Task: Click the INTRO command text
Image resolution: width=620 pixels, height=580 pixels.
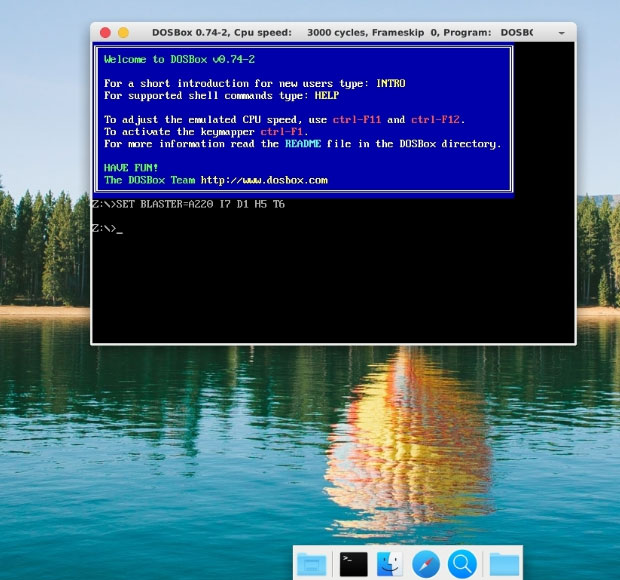Action: tap(391, 83)
